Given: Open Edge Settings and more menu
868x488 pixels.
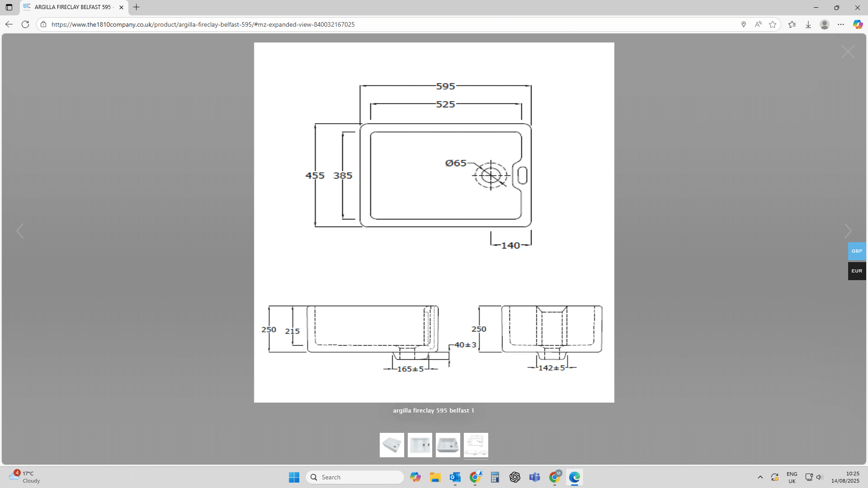Looking at the screenshot, I should click(x=841, y=24).
